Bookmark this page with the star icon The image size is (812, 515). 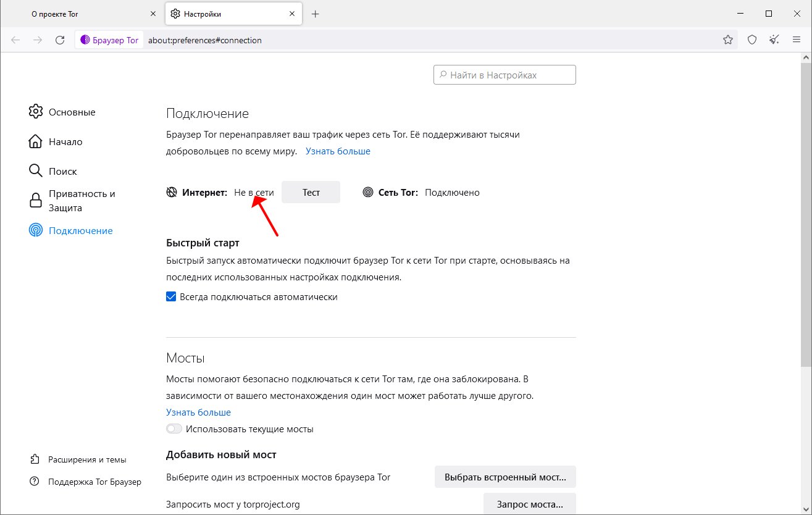(x=728, y=40)
